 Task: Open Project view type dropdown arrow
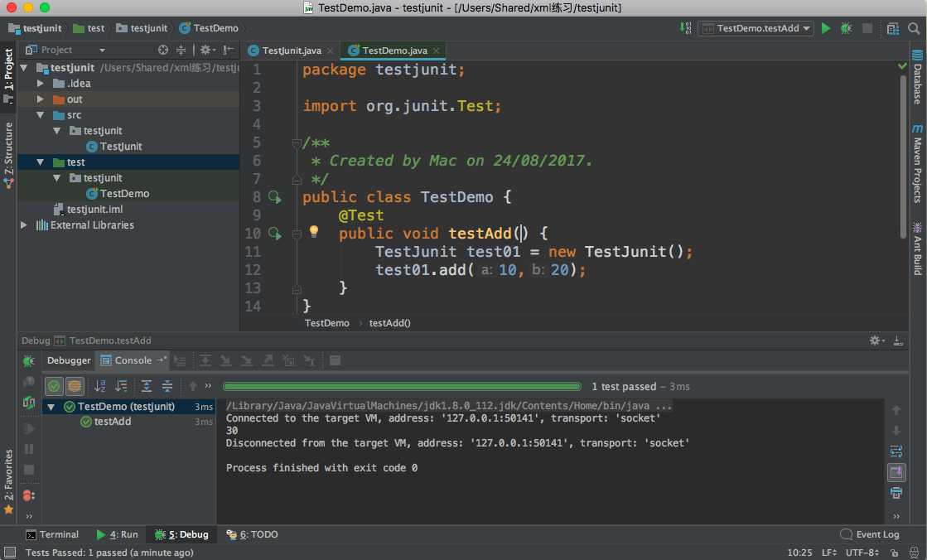(x=102, y=51)
